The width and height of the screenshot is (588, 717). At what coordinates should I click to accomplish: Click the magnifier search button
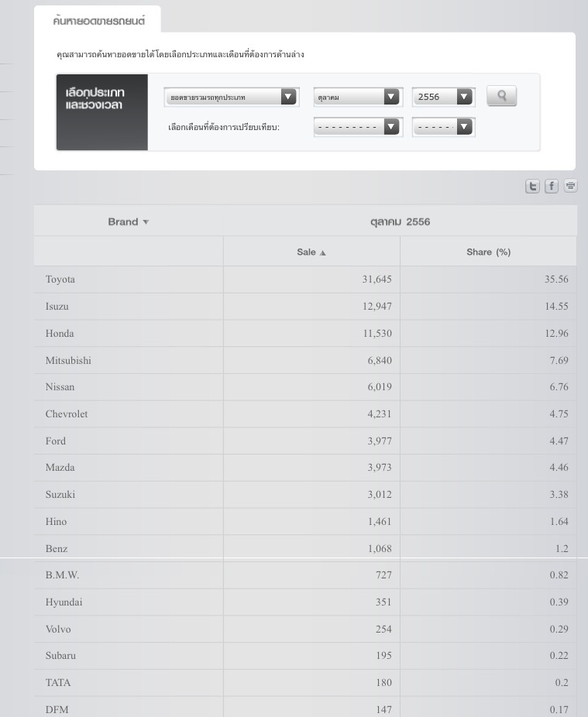tap(501, 96)
